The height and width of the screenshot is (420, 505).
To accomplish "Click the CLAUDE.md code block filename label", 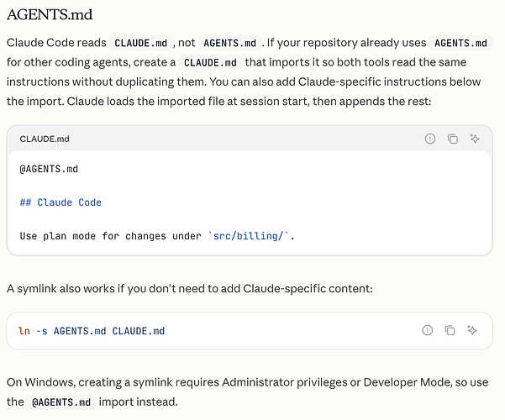I will (45, 139).
